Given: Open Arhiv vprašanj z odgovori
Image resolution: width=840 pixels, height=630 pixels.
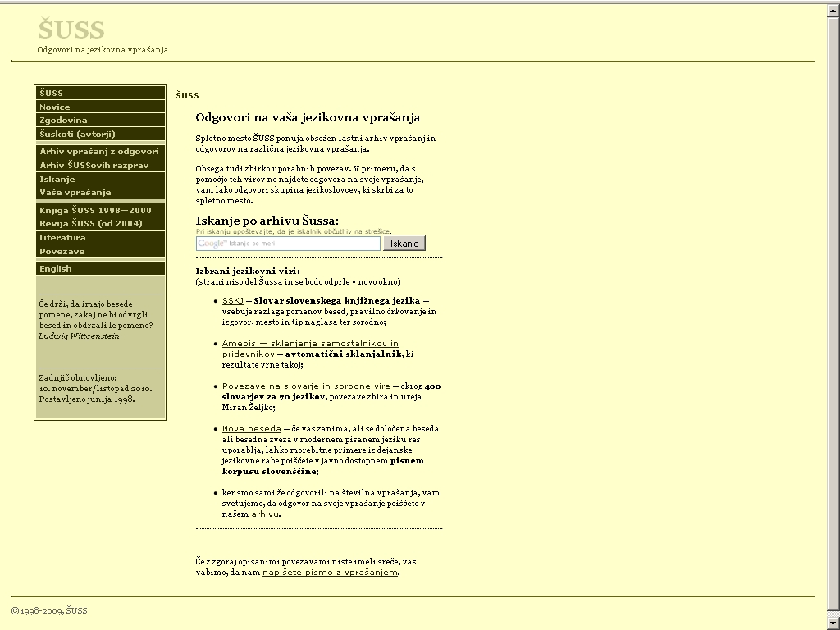Looking at the screenshot, I should pyautogui.click(x=98, y=151).
